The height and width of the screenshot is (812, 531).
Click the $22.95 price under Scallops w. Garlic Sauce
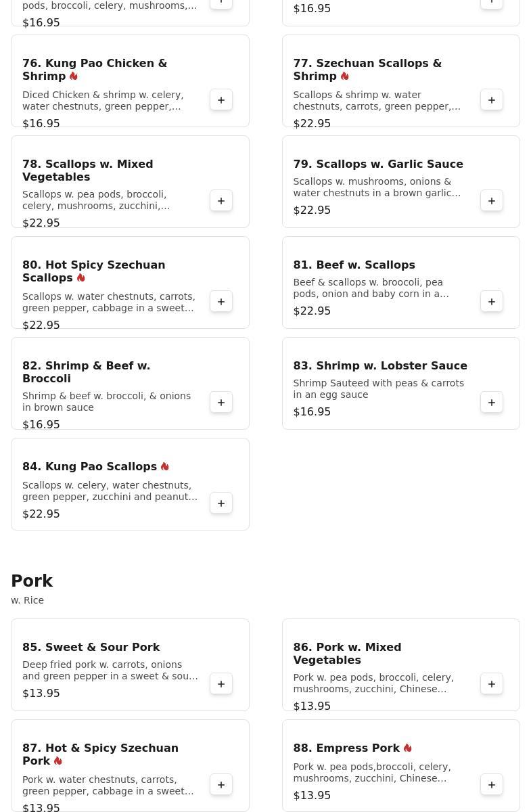[x=312, y=210]
